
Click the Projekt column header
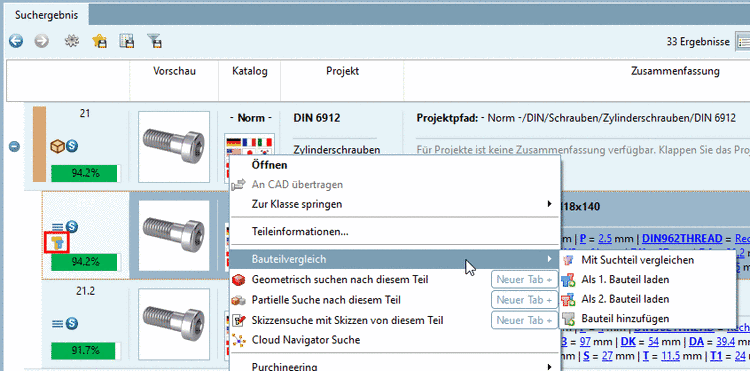pyautogui.click(x=342, y=71)
